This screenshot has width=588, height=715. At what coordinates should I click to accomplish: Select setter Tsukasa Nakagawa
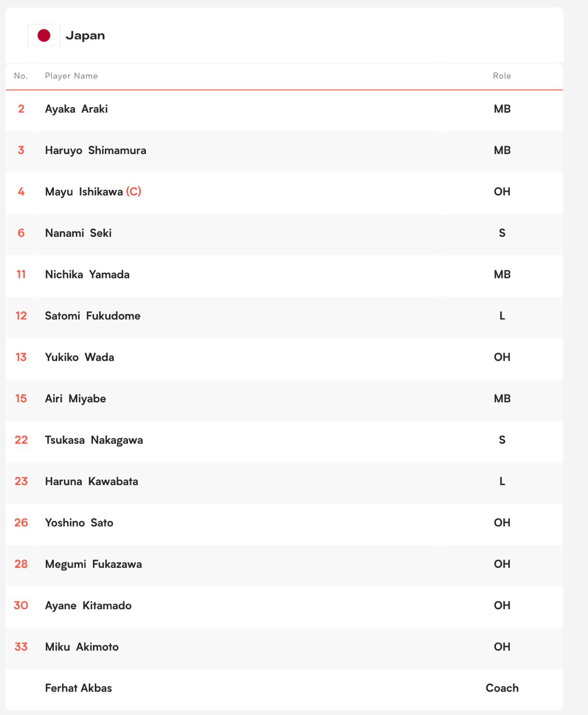click(x=94, y=440)
